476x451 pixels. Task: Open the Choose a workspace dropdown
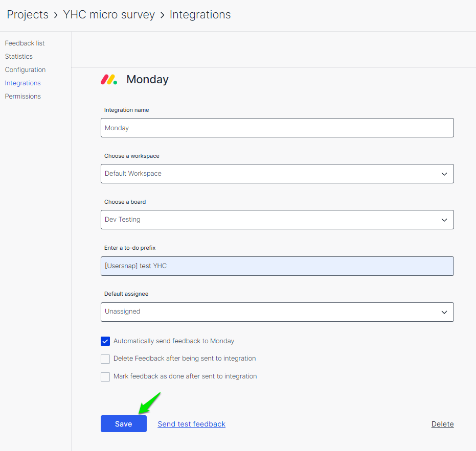point(277,174)
